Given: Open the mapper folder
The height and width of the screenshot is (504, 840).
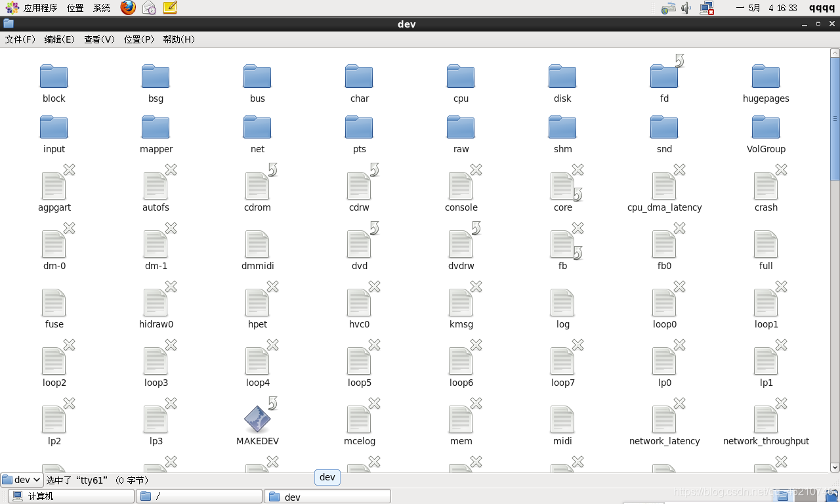Looking at the screenshot, I should 156,127.
